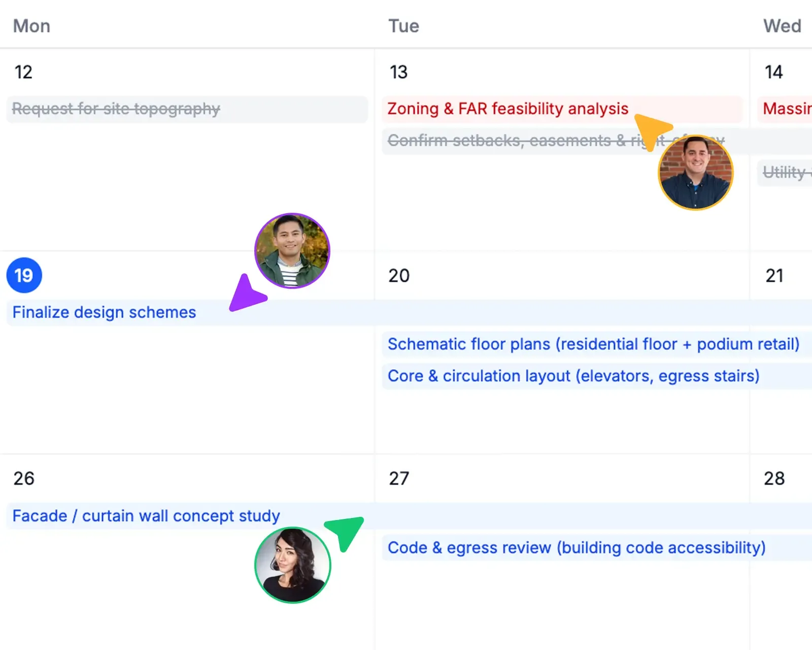This screenshot has width=812, height=650.
Task: Click the orange collaborator cursor arrow
Action: (652, 131)
